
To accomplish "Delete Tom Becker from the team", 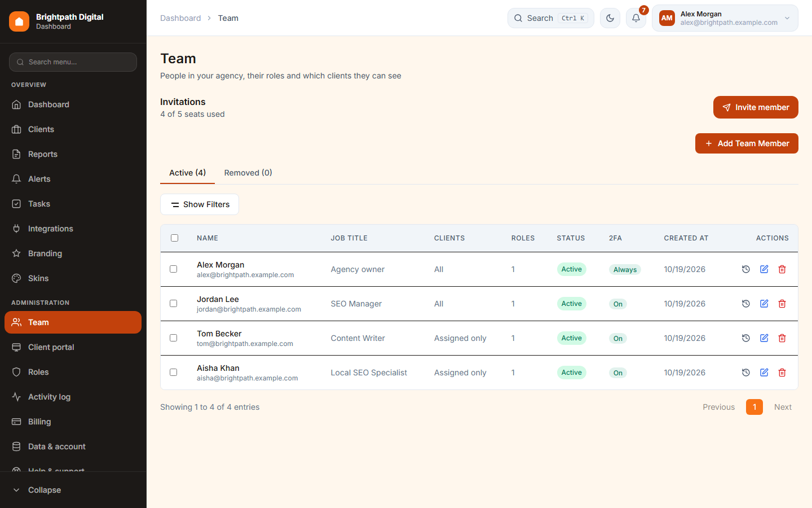I will click(x=782, y=338).
